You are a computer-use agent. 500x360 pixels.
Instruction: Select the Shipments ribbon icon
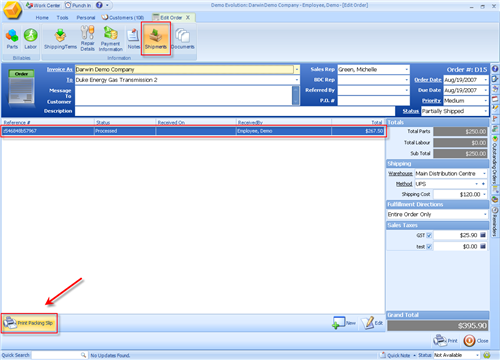pyautogui.click(x=156, y=38)
